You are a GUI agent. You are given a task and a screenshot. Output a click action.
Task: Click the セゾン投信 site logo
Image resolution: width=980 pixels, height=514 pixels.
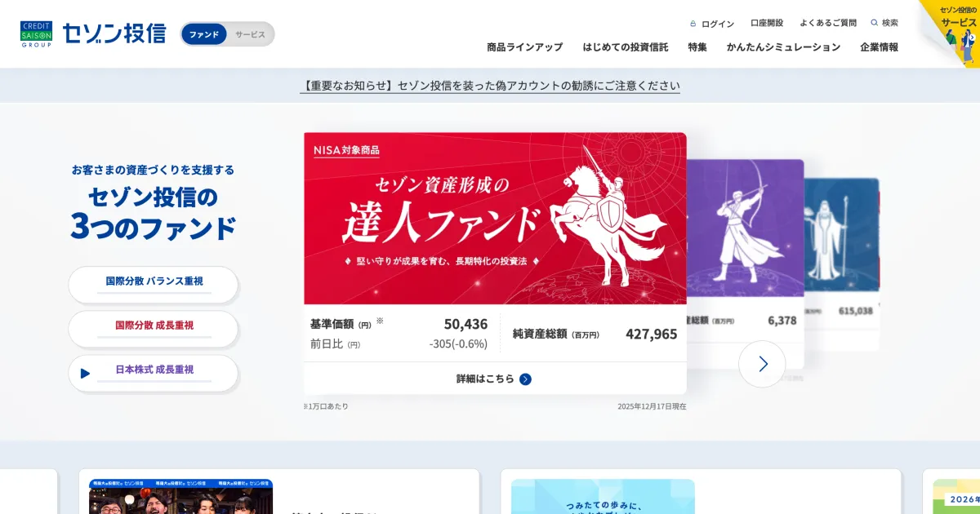coord(114,33)
